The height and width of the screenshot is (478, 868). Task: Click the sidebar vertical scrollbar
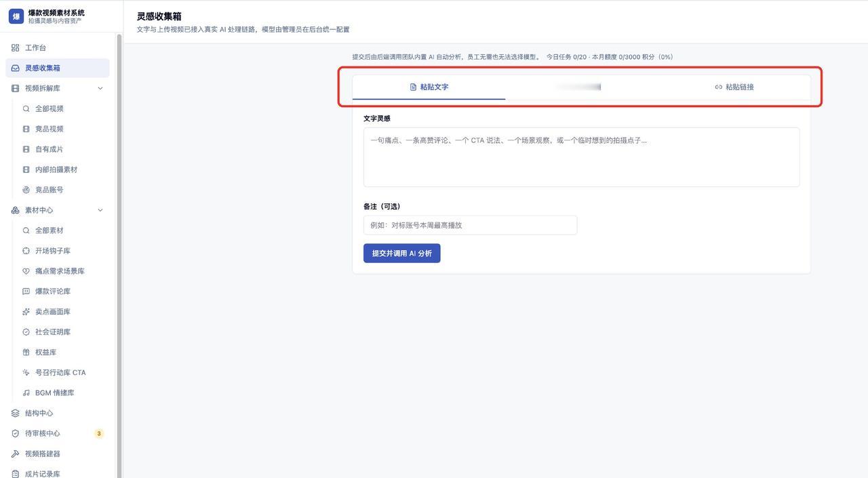click(x=119, y=255)
